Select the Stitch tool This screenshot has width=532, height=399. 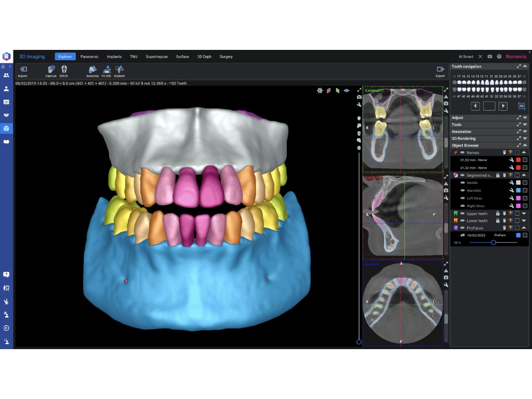coord(64,69)
